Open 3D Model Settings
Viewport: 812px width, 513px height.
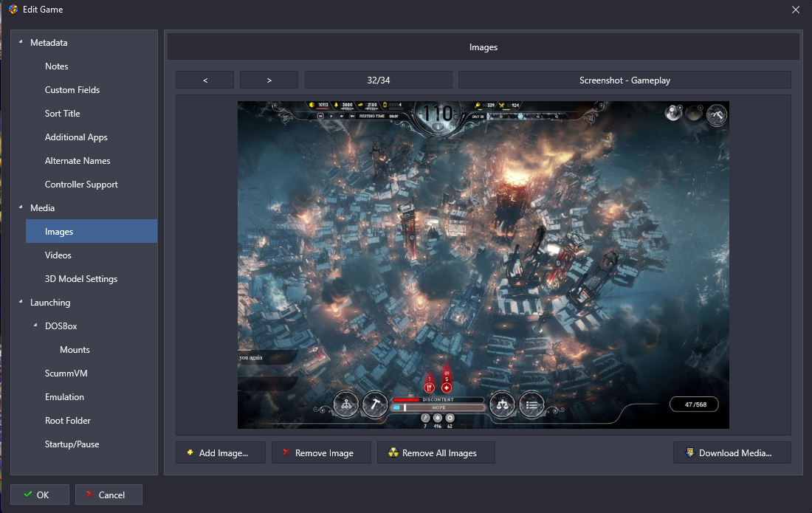(x=80, y=279)
